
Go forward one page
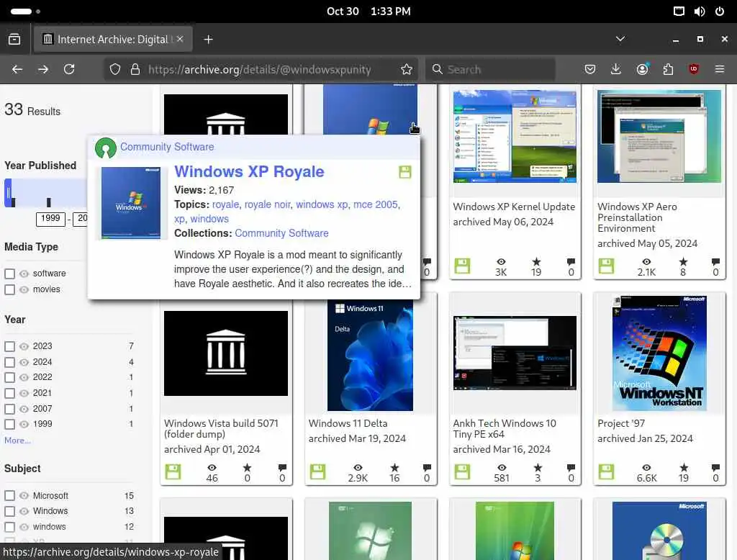click(x=43, y=69)
